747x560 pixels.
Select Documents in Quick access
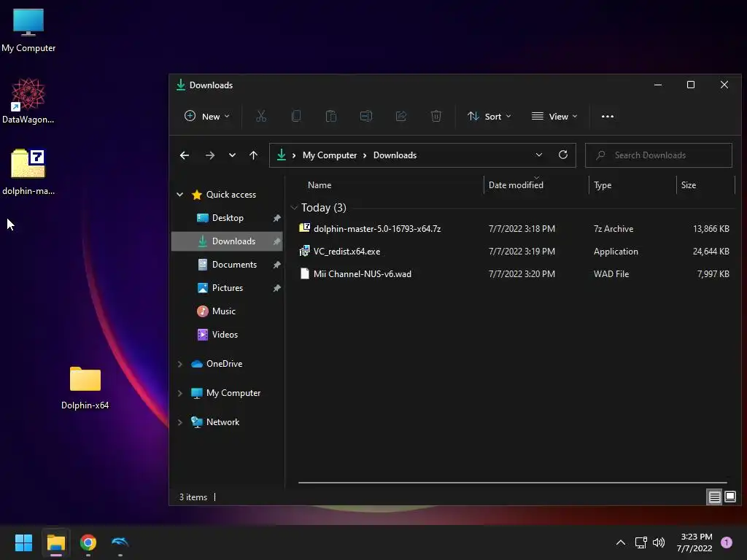227,264
